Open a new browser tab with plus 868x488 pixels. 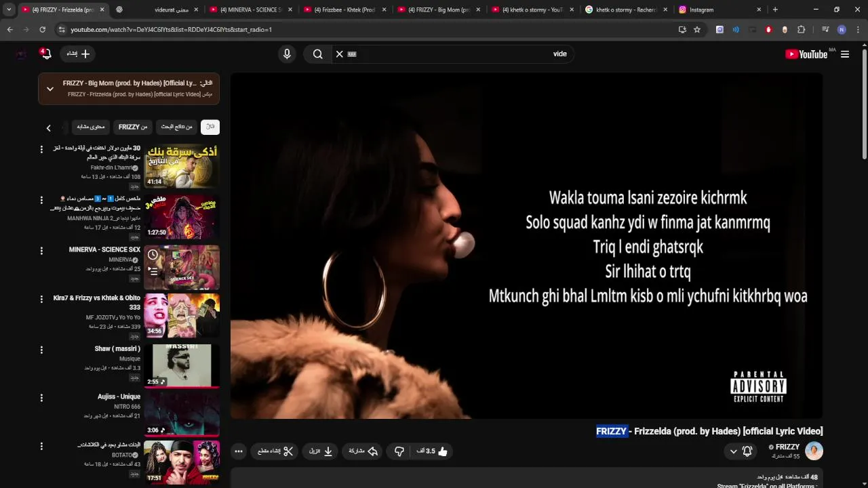coord(775,9)
